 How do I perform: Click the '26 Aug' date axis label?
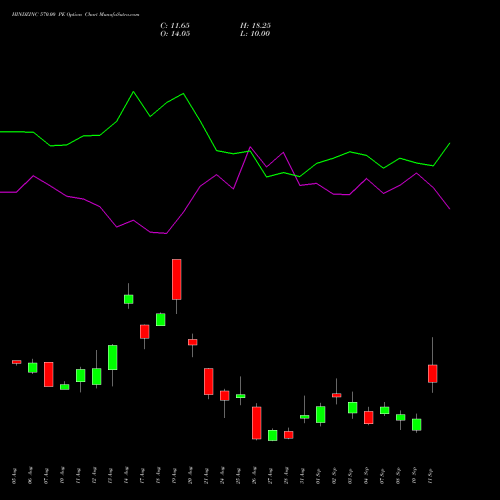point(254,476)
